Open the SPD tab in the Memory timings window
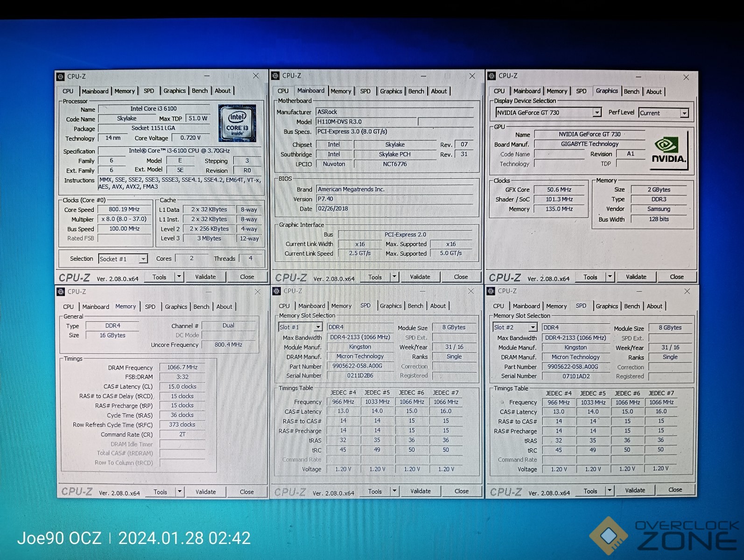This screenshot has height=560, width=744. (150, 307)
